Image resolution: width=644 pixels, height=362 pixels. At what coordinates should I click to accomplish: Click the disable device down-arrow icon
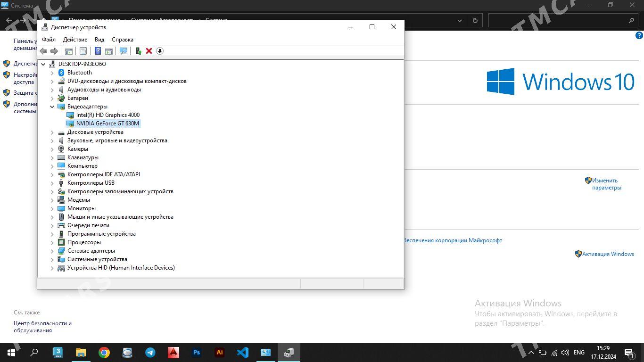(x=160, y=51)
